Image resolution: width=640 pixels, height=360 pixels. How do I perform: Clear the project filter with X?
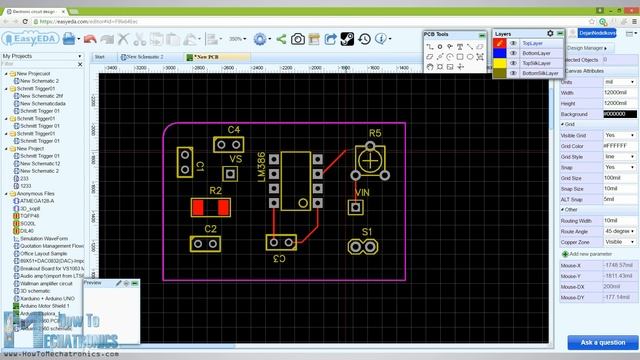[x=80, y=64]
